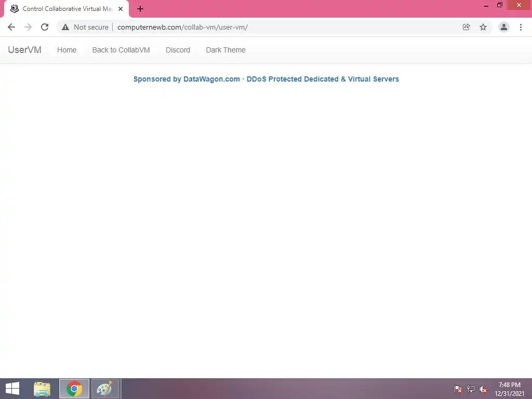The image size is (532, 399).
Task: Click the Not secure label text
Action: 91,27
